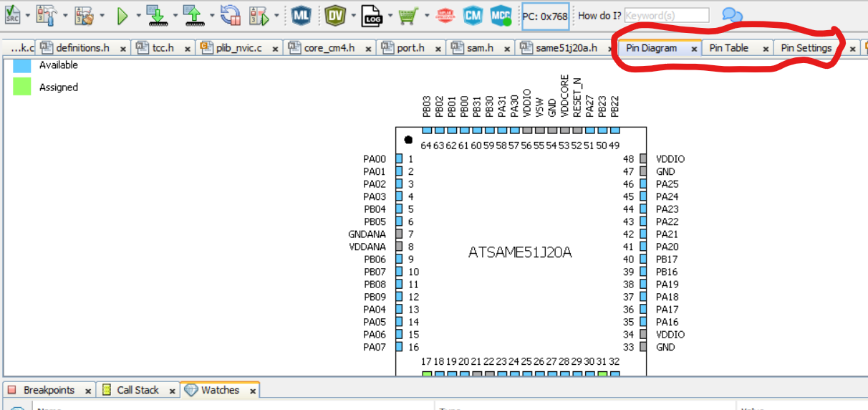The width and height of the screenshot is (868, 410).
Task: Run the project with green play icon
Action: (x=122, y=14)
